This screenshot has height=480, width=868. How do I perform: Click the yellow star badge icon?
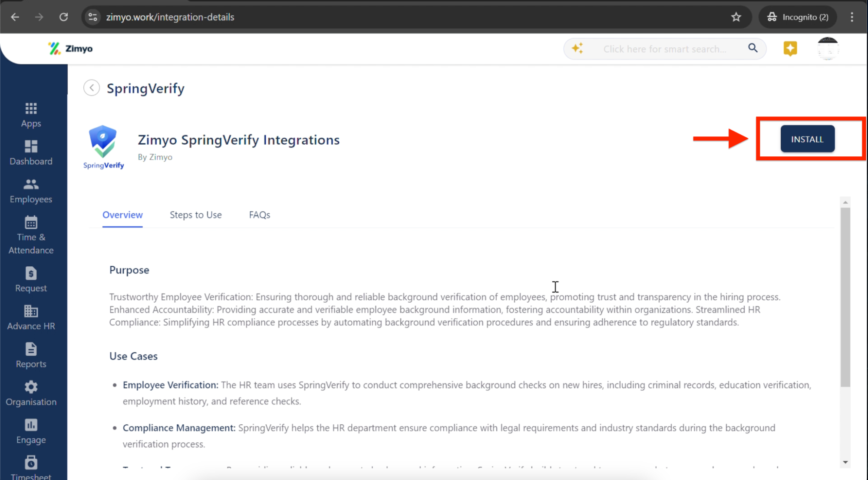click(790, 48)
